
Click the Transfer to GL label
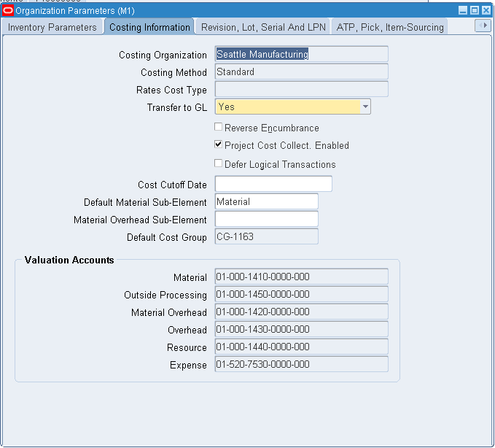point(176,107)
